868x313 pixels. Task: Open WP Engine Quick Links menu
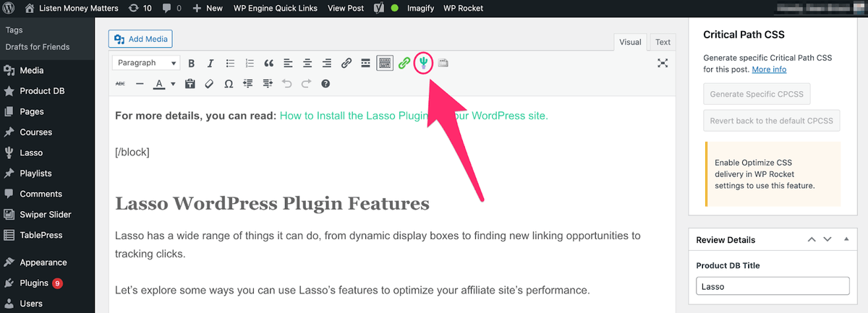tap(275, 9)
